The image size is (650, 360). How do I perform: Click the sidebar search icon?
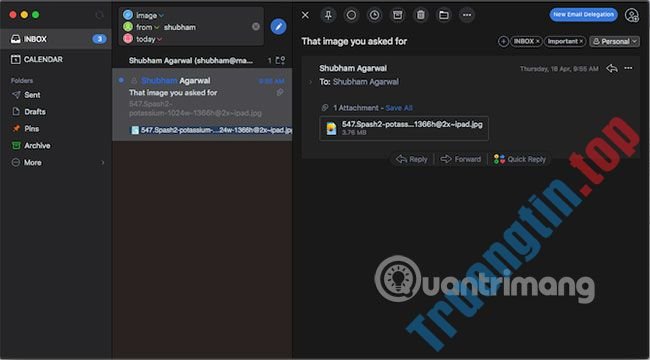pyautogui.click(x=99, y=15)
